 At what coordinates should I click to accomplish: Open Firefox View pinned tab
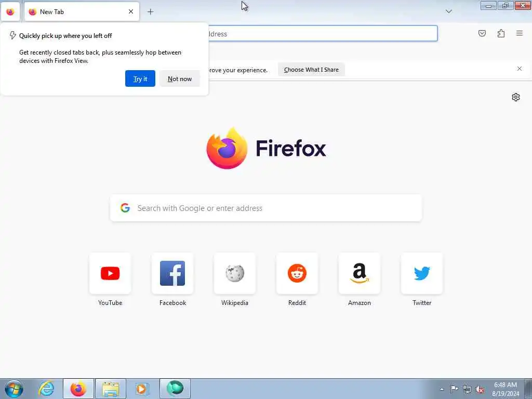pyautogui.click(x=10, y=12)
